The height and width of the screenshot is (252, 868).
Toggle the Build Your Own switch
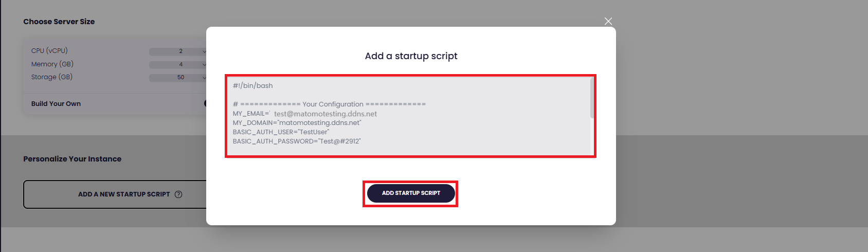(205, 103)
